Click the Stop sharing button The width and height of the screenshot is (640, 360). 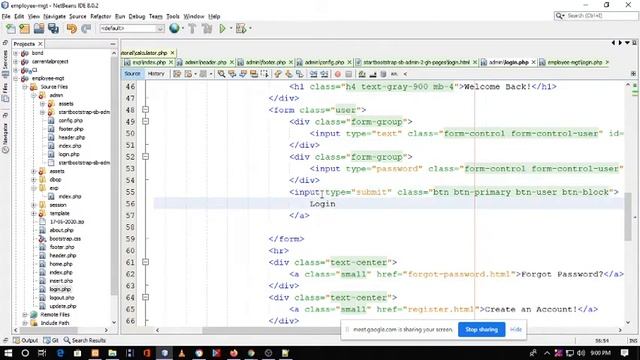pyautogui.click(x=482, y=329)
